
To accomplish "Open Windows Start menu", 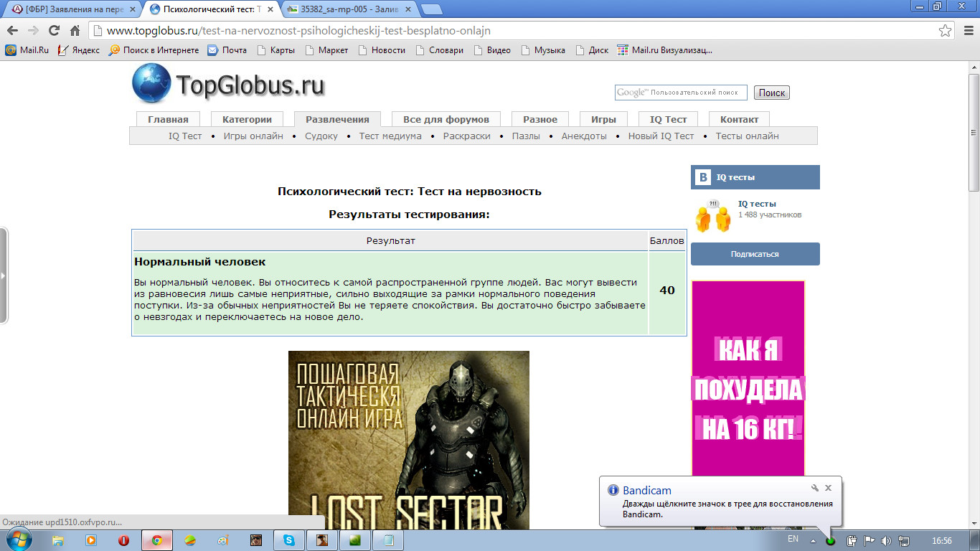I will [x=17, y=540].
